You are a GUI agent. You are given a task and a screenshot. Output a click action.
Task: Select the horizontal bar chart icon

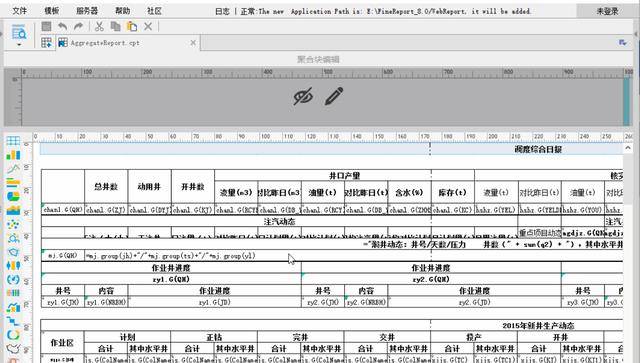[x=13, y=183]
